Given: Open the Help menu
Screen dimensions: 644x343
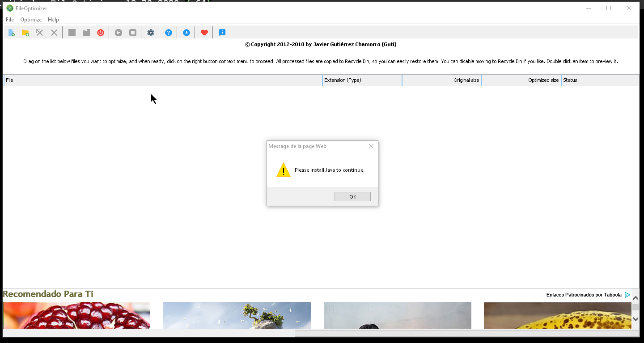Looking at the screenshot, I should click(53, 20).
